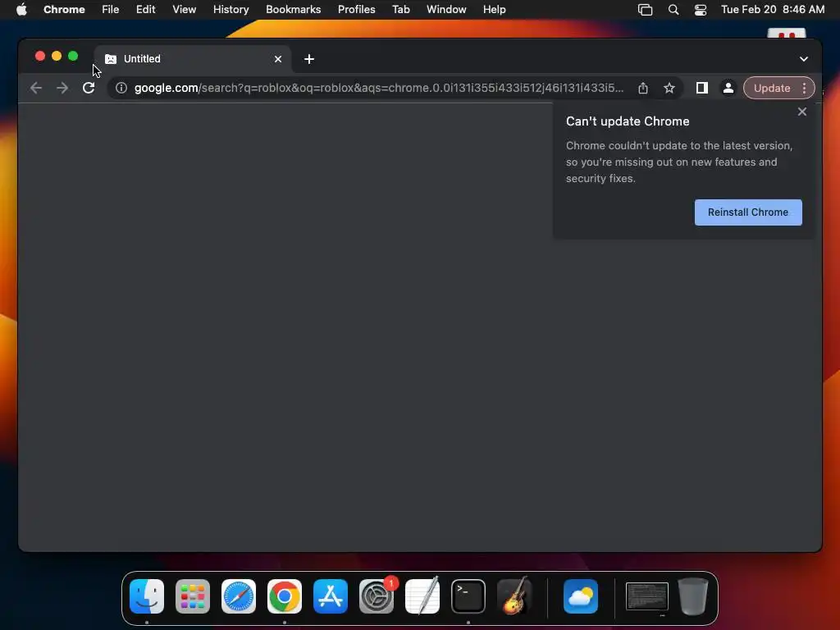Image resolution: width=840 pixels, height=630 pixels.
Task: Click the minimized window thumbnail in dock
Action: point(647,596)
